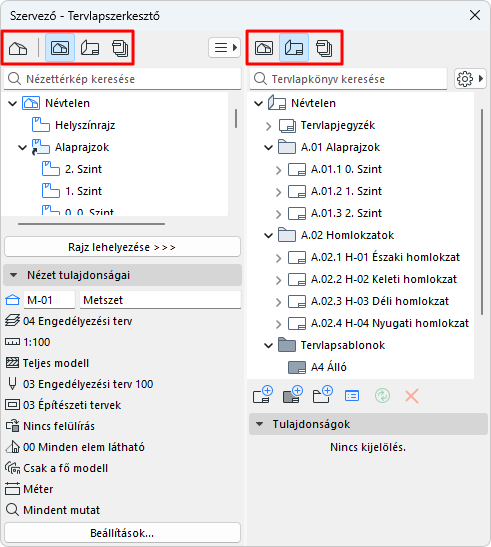
Task: Click the Rajz lehelyezése >>> button
Action: (x=122, y=247)
